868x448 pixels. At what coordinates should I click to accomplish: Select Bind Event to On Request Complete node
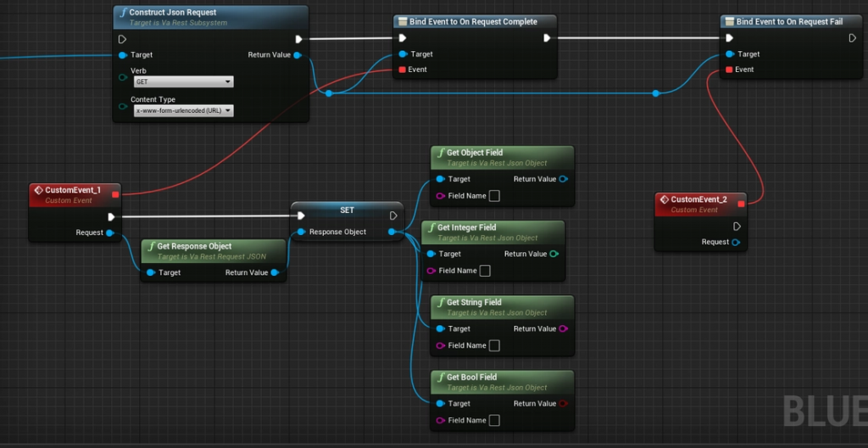pyautogui.click(x=473, y=21)
